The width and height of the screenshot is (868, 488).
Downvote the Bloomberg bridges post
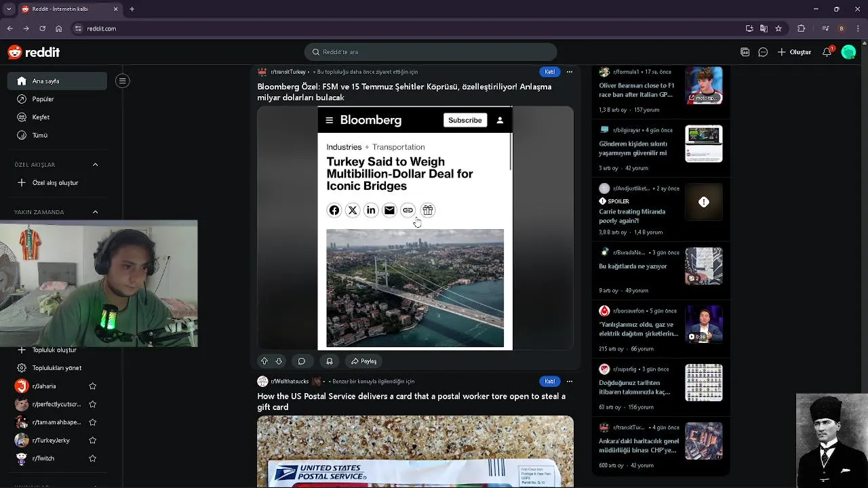[279, 361]
